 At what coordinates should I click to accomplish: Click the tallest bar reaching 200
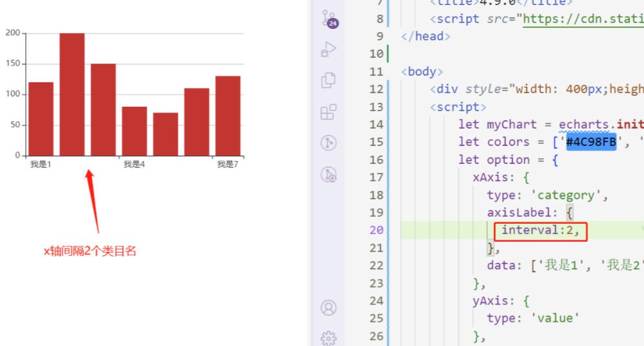(72, 95)
